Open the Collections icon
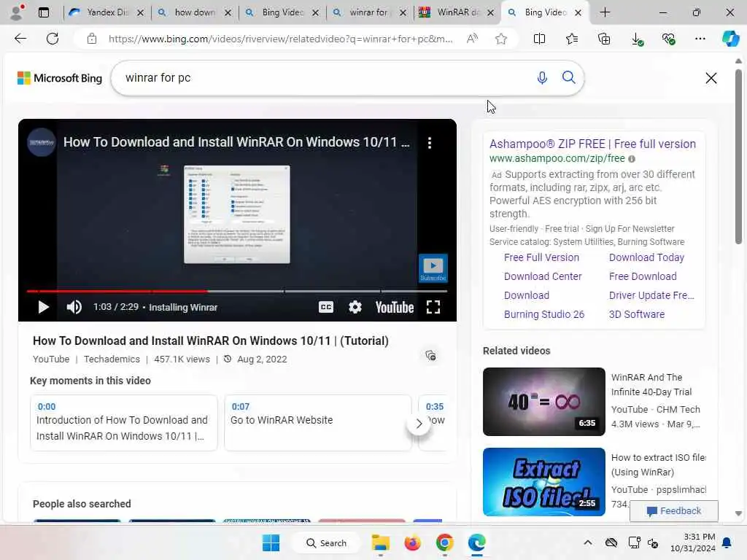Image resolution: width=747 pixels, height=560 pixels. point(604,39)
